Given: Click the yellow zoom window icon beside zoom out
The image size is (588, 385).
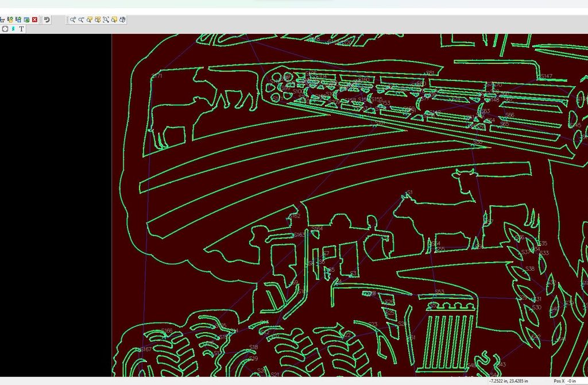Looking at the screenshot, I should point(90,20).
